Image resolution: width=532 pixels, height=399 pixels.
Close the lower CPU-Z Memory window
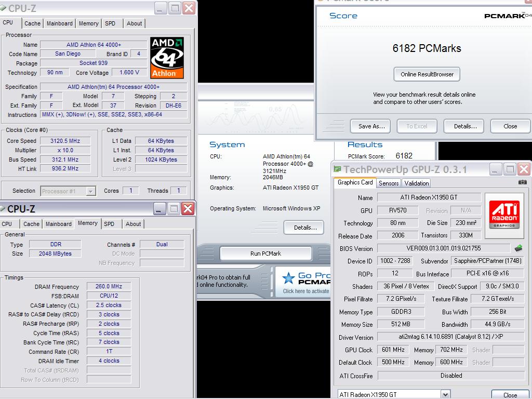coord(188,209)
